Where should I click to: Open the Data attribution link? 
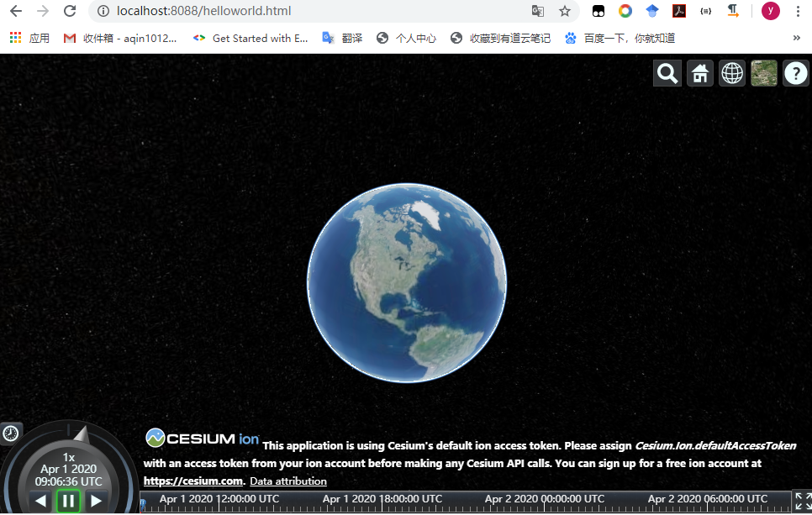pos(287,481)
